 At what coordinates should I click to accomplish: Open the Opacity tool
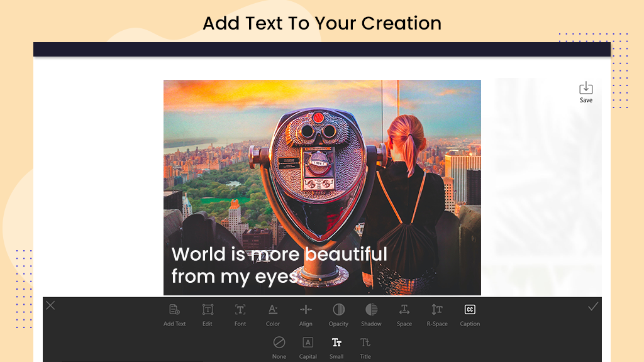[x=338, y=315]
